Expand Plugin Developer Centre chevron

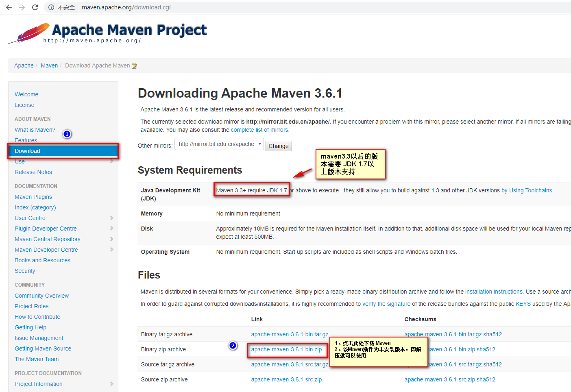(x=112, y=229)
